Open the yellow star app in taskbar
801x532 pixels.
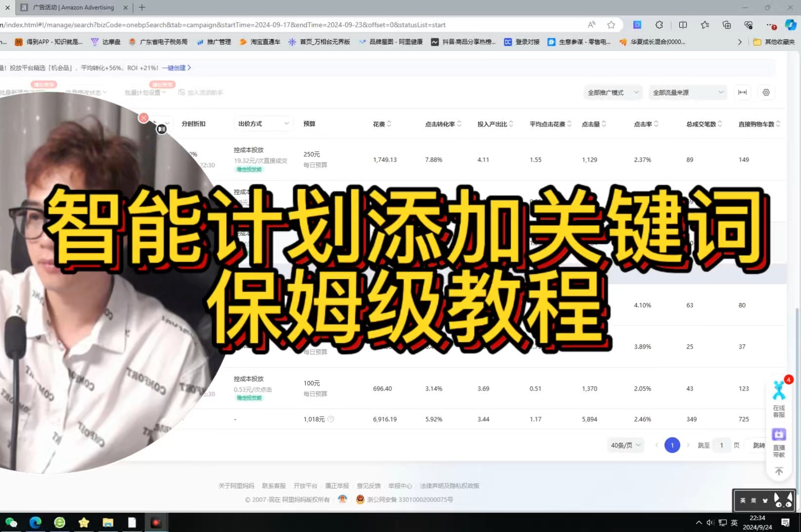(84, 523)
